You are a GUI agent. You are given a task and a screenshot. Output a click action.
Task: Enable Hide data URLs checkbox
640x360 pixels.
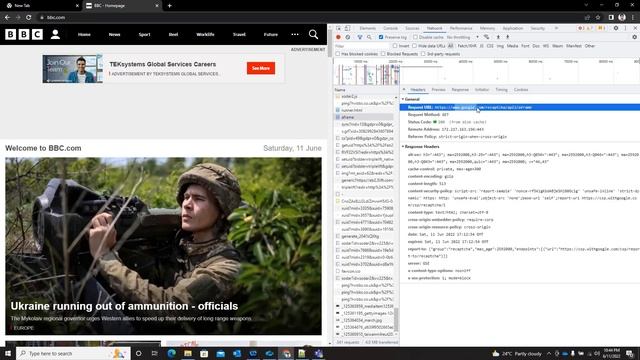click(x=414, y=46)
